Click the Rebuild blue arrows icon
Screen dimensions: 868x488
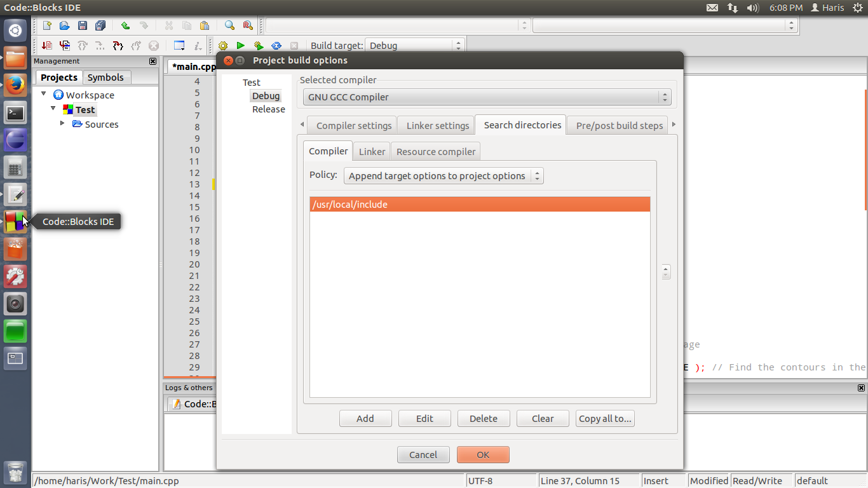[276, 46]
